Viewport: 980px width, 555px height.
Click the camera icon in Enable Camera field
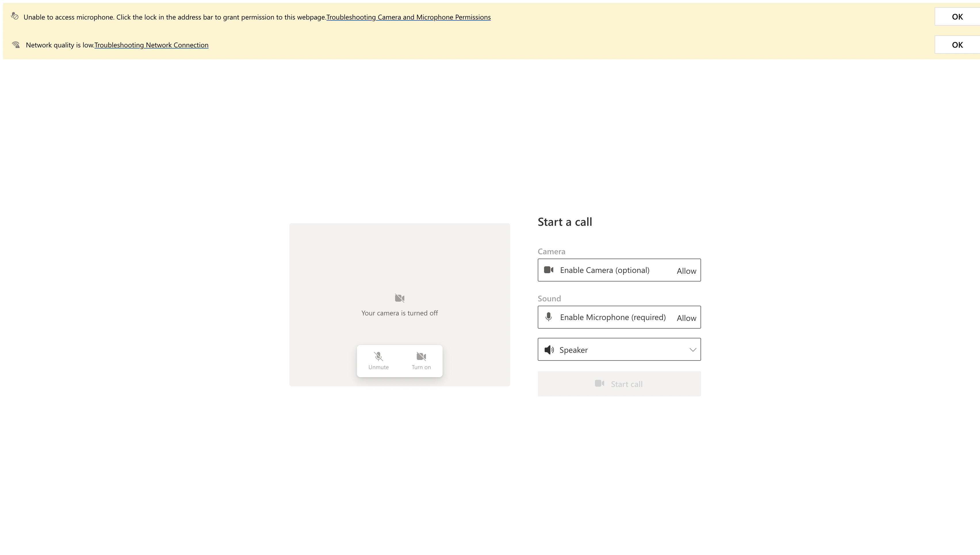pyautogui.click(x=549, y=270)
